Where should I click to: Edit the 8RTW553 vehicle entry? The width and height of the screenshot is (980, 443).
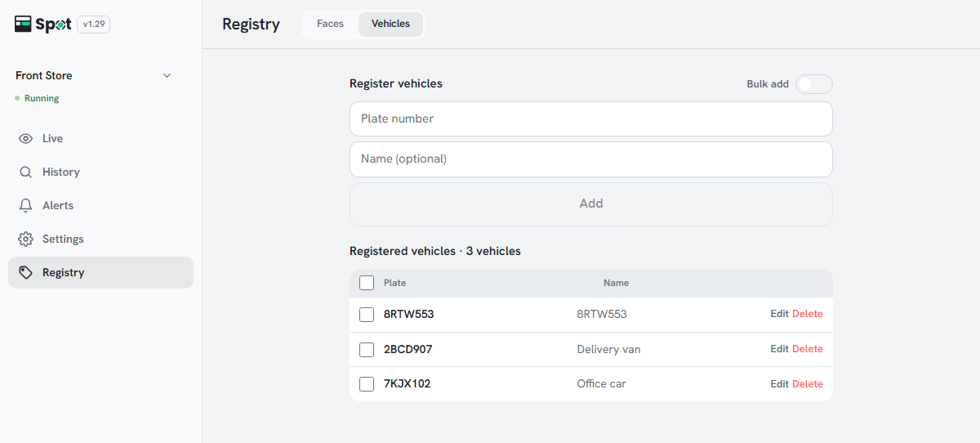pos(779,314)
